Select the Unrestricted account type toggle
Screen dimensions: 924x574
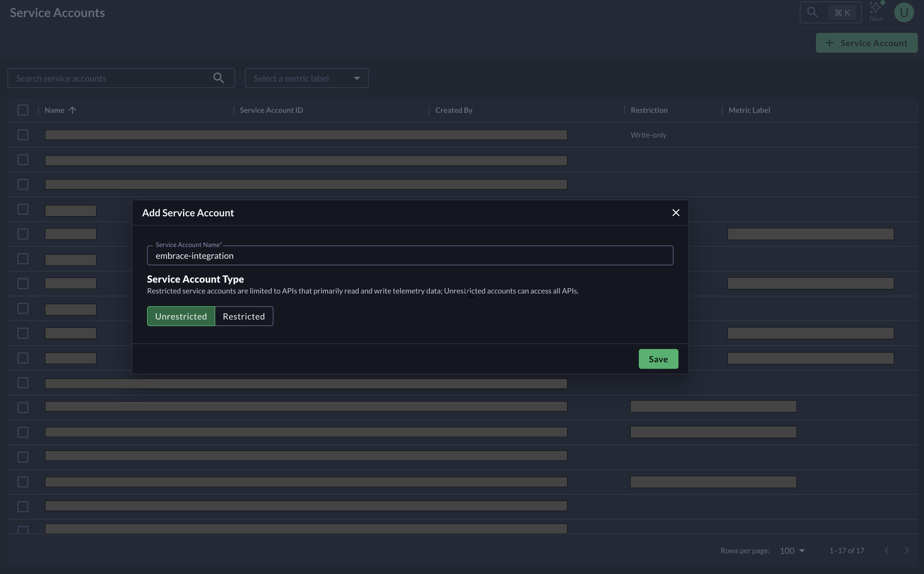click(x=181, y=316)
